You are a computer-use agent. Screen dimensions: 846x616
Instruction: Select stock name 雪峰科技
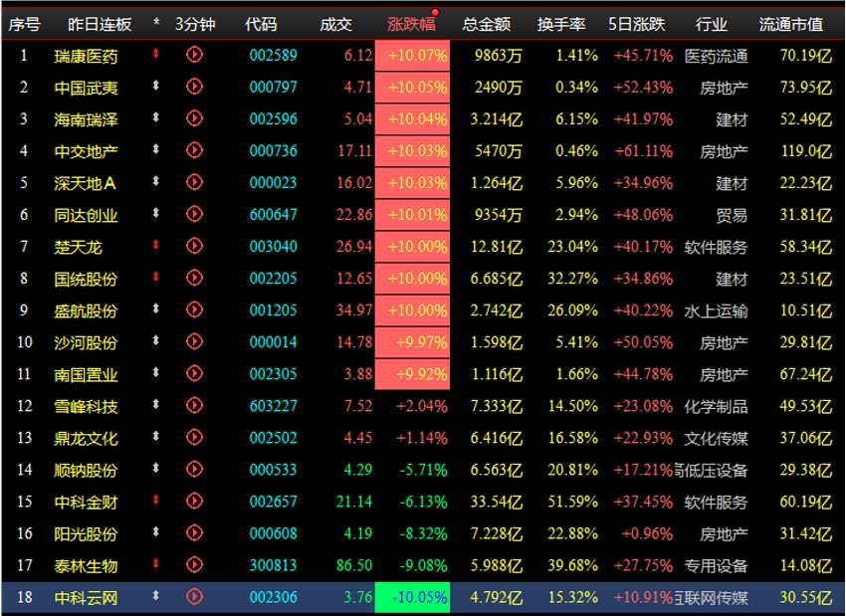click(86, 406)
